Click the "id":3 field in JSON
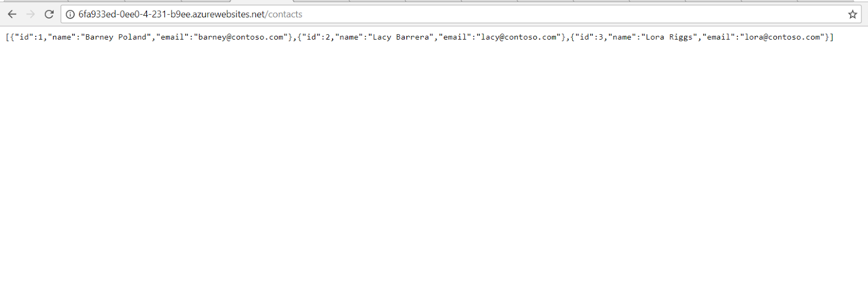Image resolution: width=868 pixels, height=302 pixels. (589, 37)
